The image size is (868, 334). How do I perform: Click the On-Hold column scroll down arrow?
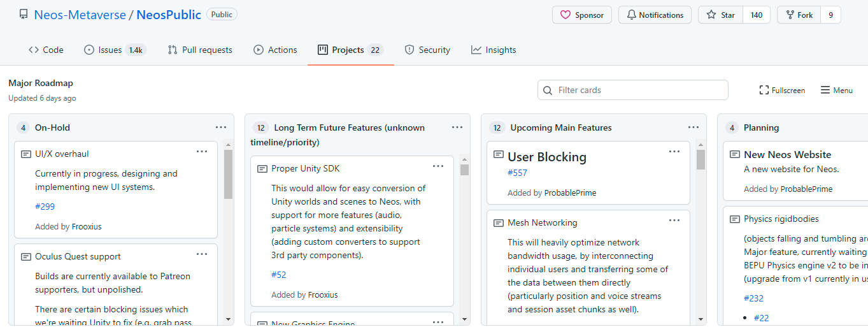point(228,319)
